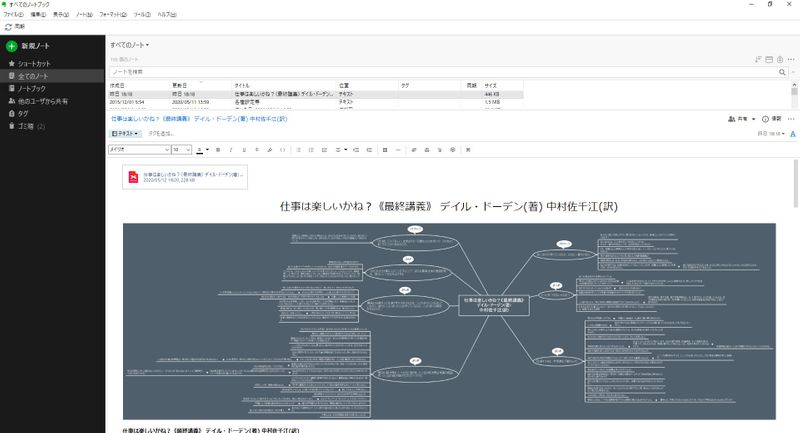Pick the font color swatch

200,149
